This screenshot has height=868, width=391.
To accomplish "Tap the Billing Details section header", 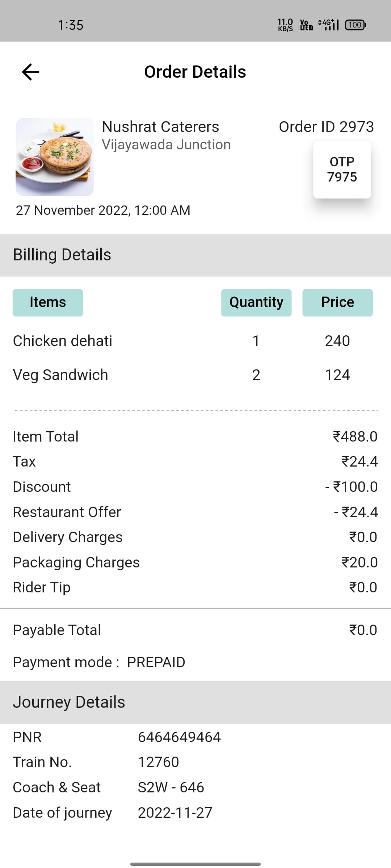I will click(x=195, y=255).
